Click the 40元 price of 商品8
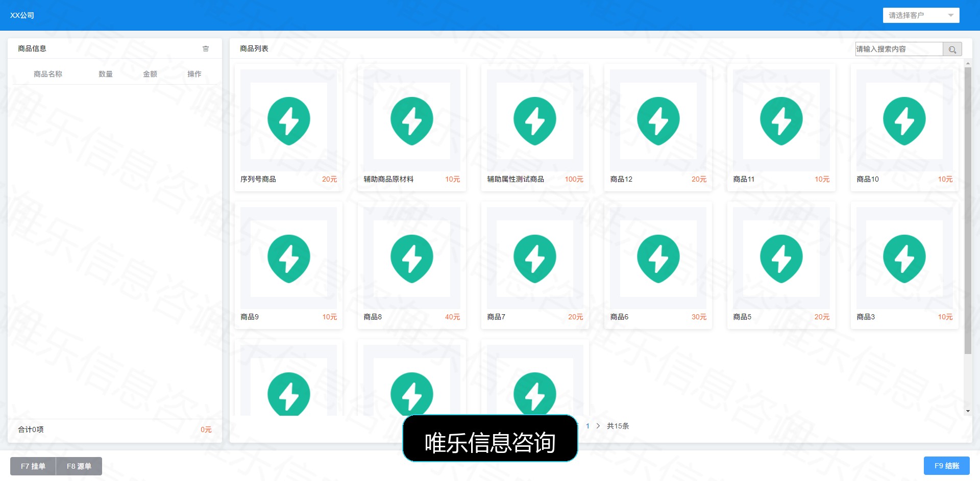The width and height of the screenshot is (980, 481). (452, 317)
